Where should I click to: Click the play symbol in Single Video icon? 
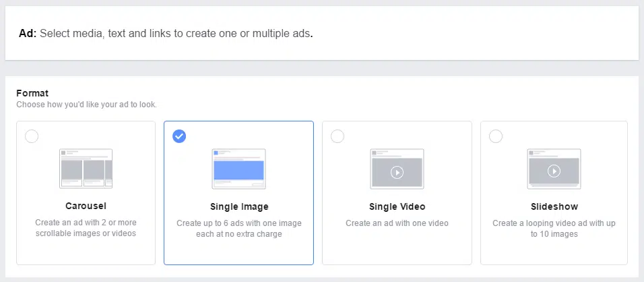(397, 172)
